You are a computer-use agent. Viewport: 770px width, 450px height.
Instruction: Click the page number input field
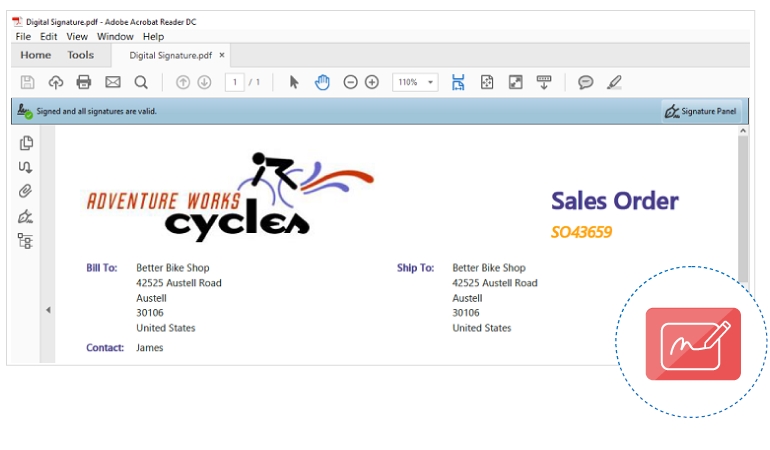[x=234, y=82]
